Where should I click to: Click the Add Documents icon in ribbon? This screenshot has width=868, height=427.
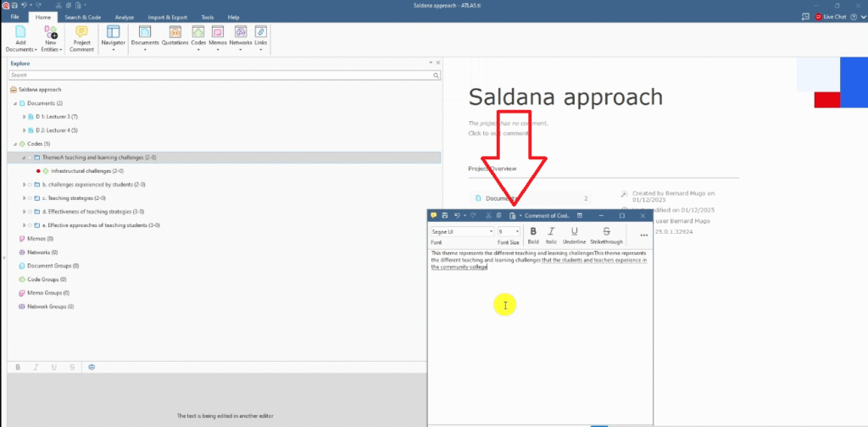click(x=20, y=34)
